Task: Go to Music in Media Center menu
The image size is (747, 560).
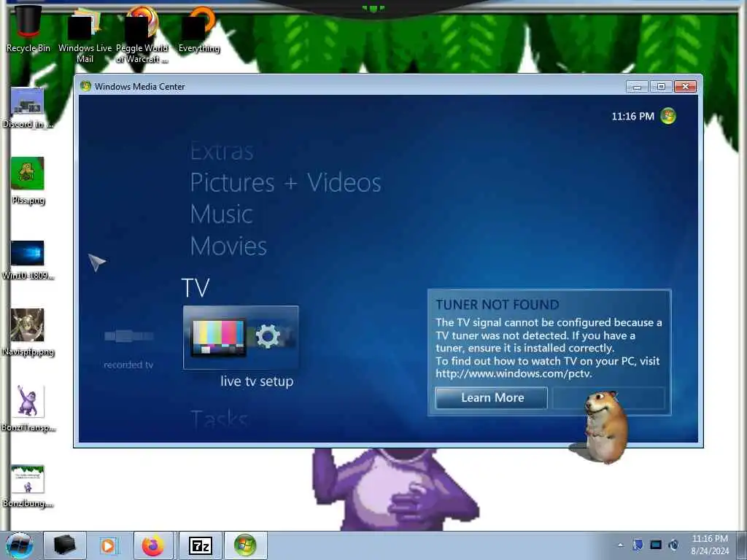Action: tap(222, 214)
